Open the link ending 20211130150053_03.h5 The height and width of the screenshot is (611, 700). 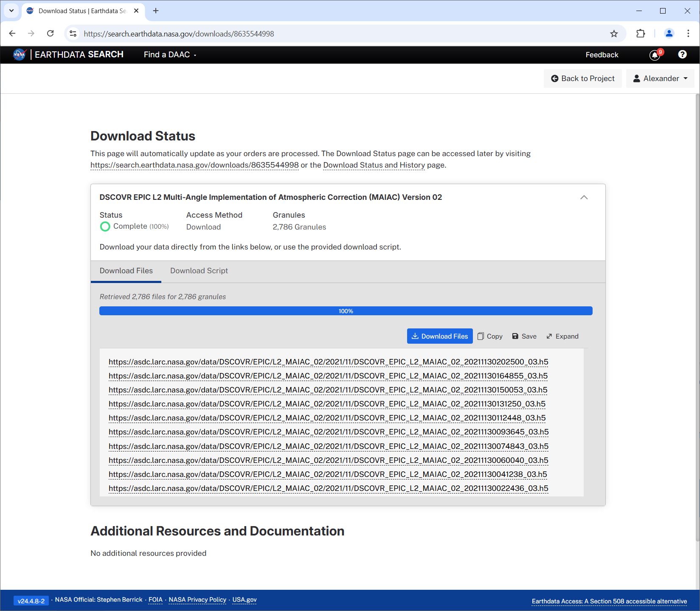tap(328, 390)
